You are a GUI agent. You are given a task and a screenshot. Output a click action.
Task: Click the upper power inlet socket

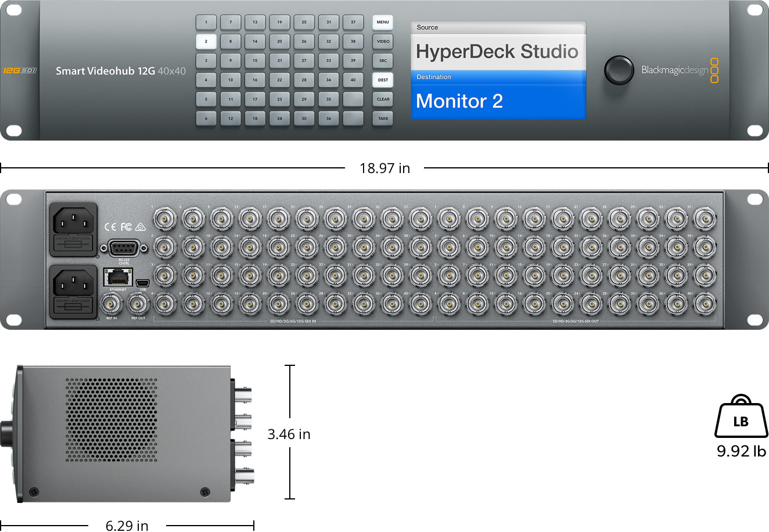point(74,222)
